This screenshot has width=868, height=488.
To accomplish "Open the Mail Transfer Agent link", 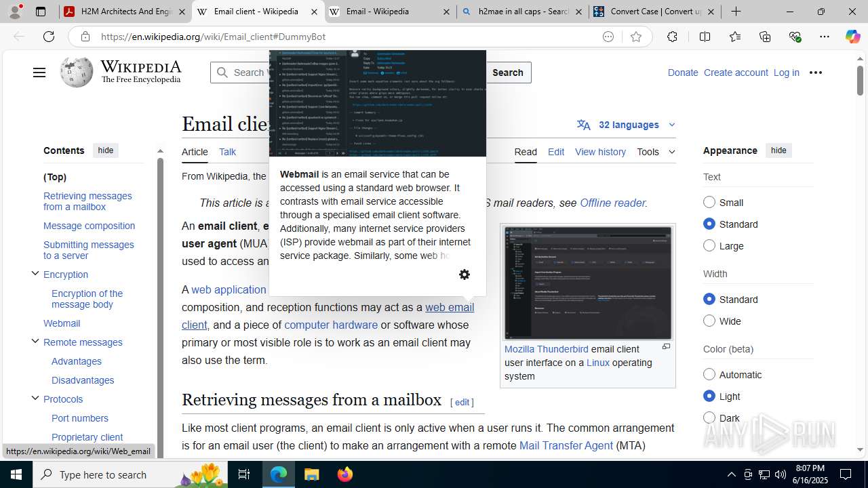I will pos(566,445).
